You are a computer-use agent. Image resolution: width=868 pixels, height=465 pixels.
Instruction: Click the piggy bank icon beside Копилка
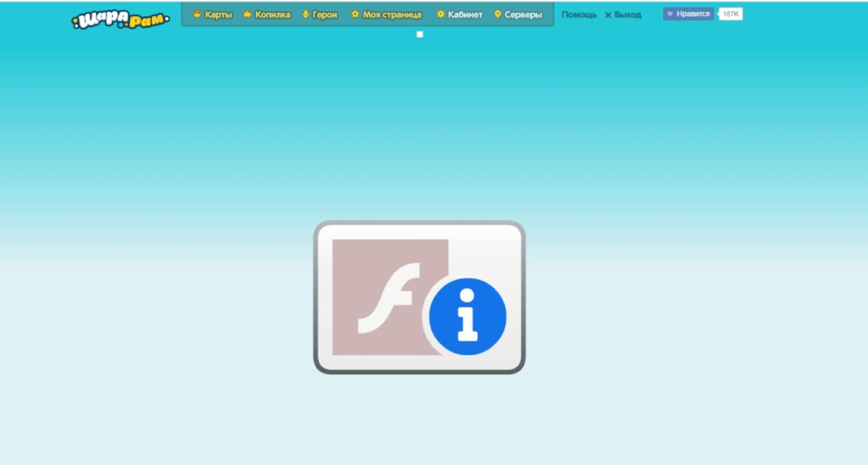(247, 15)
